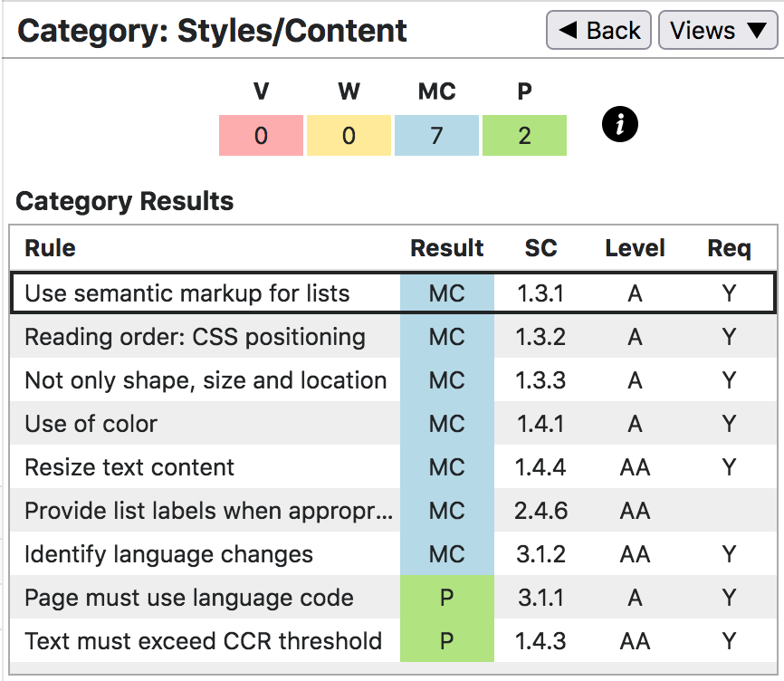Viewport: 784px width, 681px height.
Task: Select the 'Identify language changes' rule
Action: pyautogui.click(x=168, y=554)
